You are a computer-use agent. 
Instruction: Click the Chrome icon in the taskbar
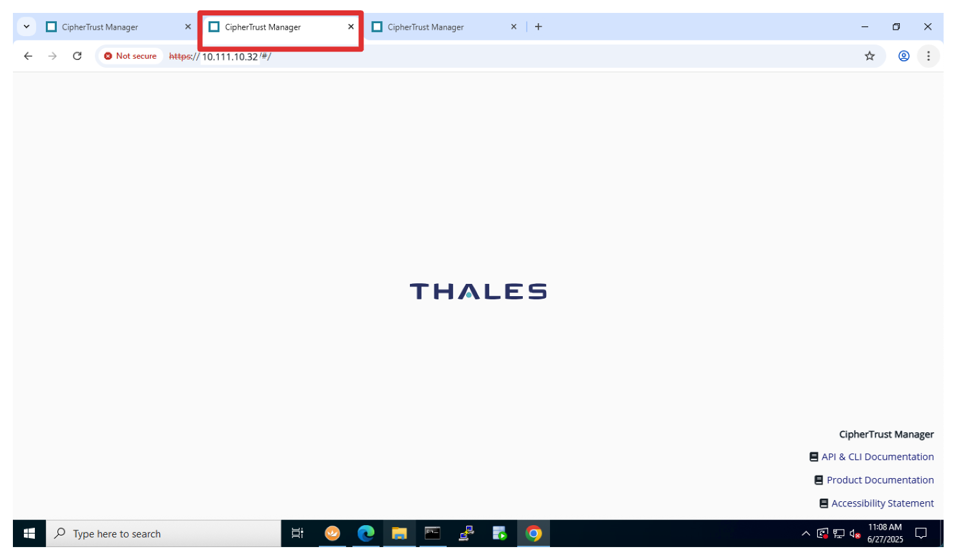tap(533, 534)
